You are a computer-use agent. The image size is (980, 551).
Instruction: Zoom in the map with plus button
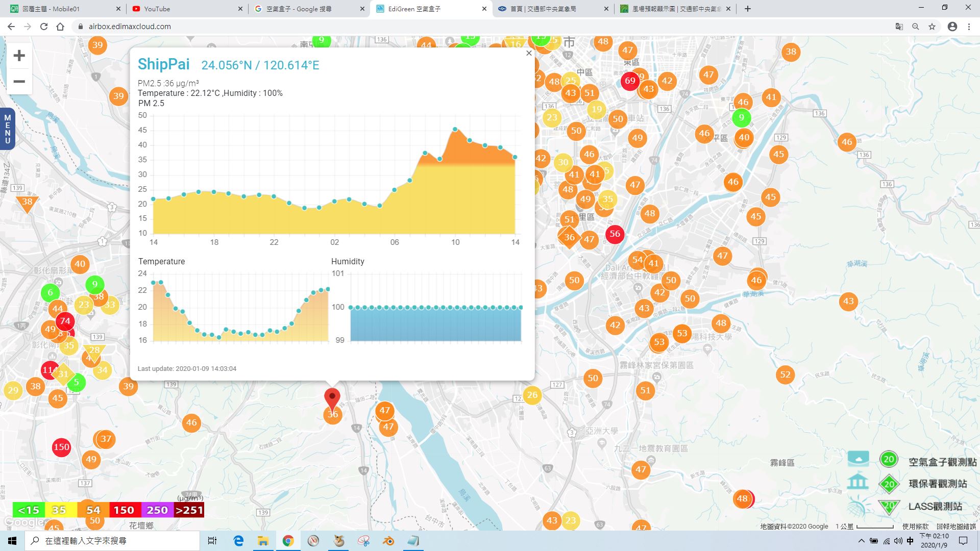[x=19, y=56]
